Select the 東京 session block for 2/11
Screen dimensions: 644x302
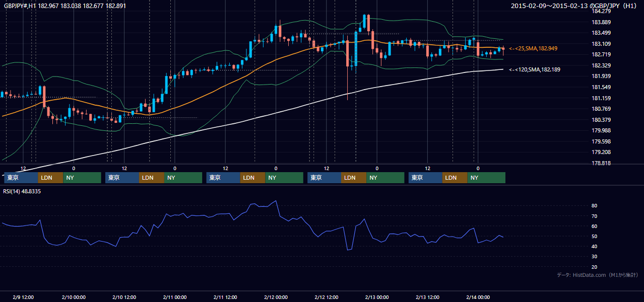coord(223,178)
